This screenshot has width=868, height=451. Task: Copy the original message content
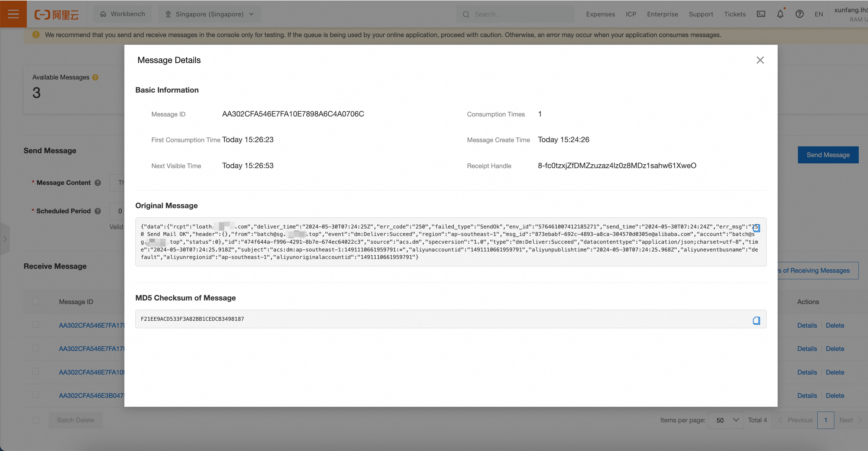[756, 228]
